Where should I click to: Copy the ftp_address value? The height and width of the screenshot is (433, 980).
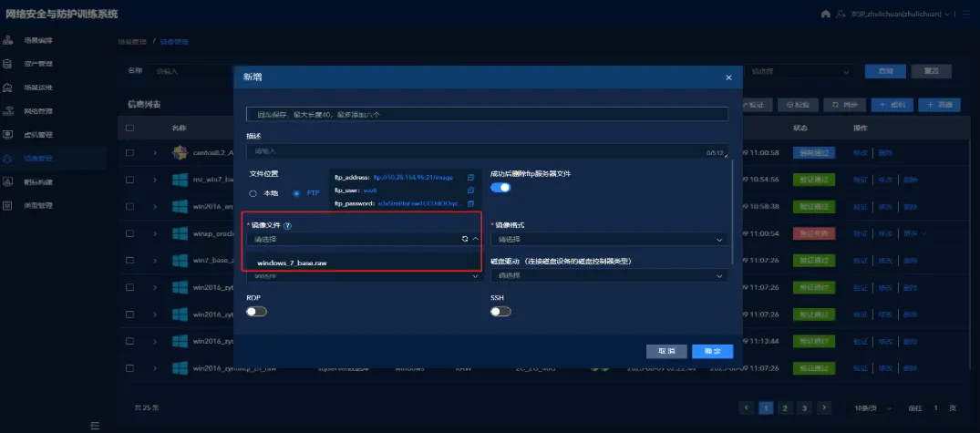470,177
